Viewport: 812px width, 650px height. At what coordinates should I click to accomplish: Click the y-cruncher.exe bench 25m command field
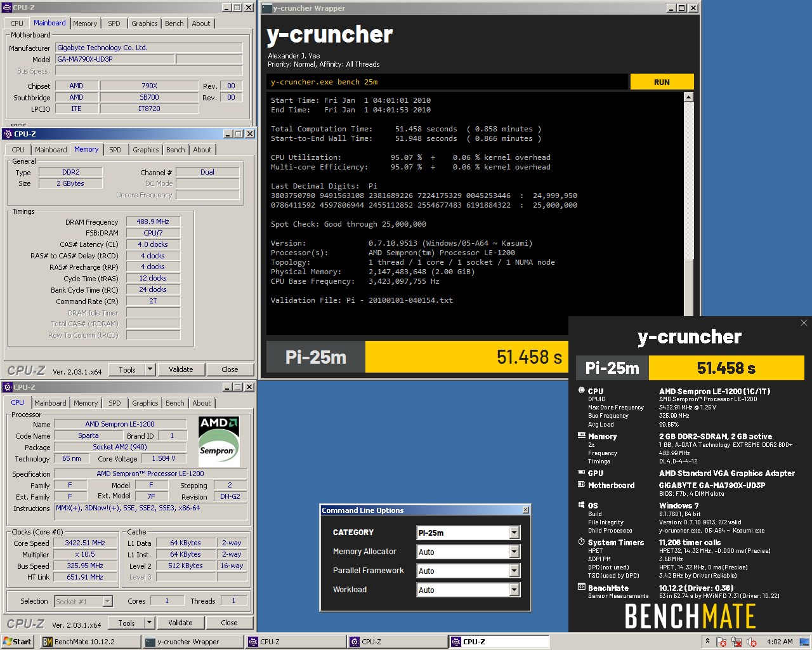447,82
